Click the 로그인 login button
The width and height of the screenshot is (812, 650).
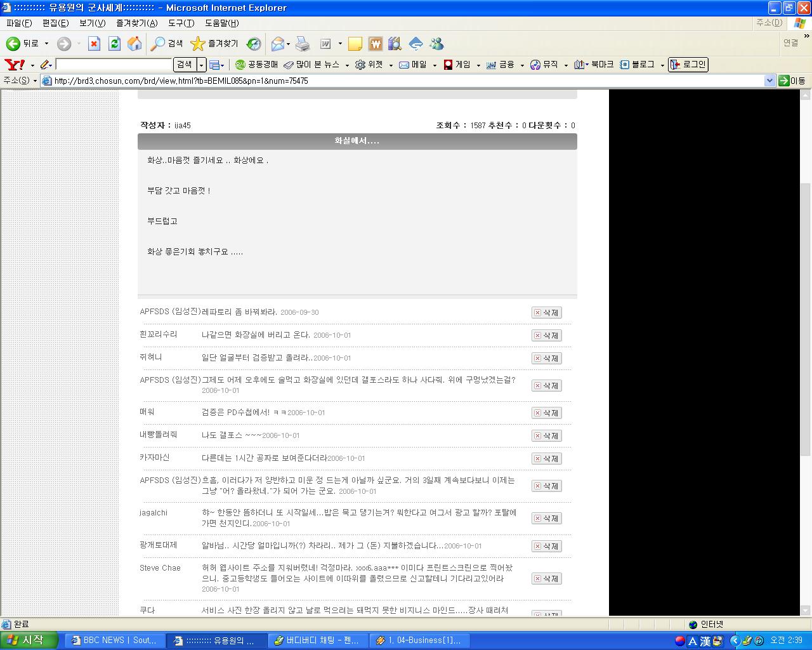click(688, 65)
